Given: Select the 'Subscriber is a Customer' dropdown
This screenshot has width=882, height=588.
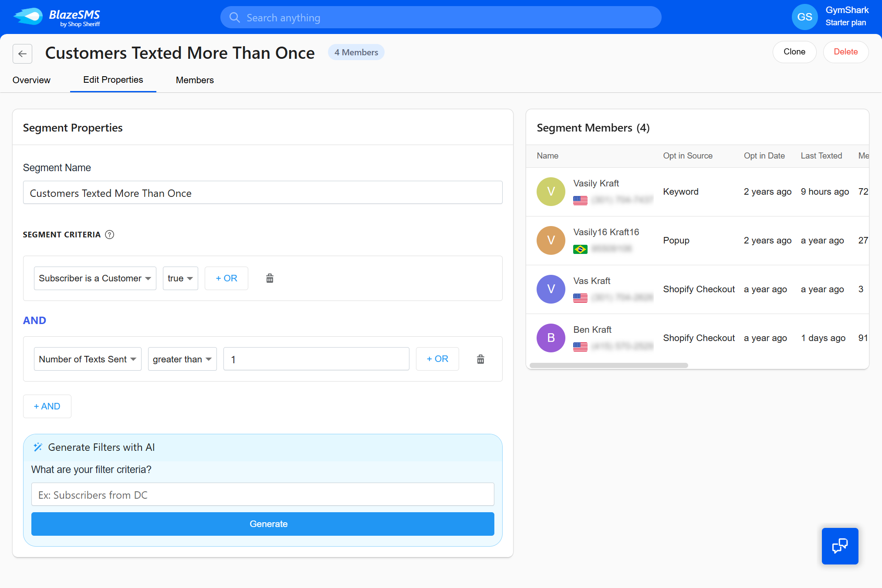Looking at the screenshot, I should point(94,278).
